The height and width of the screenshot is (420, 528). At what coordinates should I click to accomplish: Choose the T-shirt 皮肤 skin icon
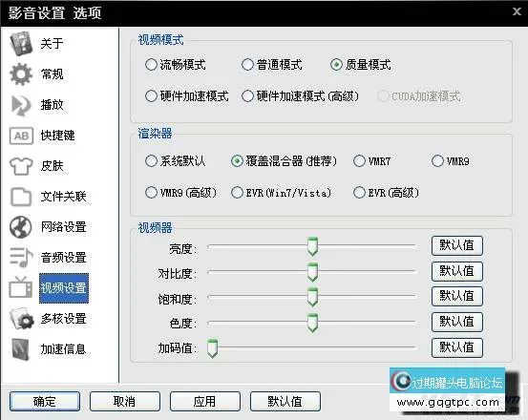[x=21, y=166]
